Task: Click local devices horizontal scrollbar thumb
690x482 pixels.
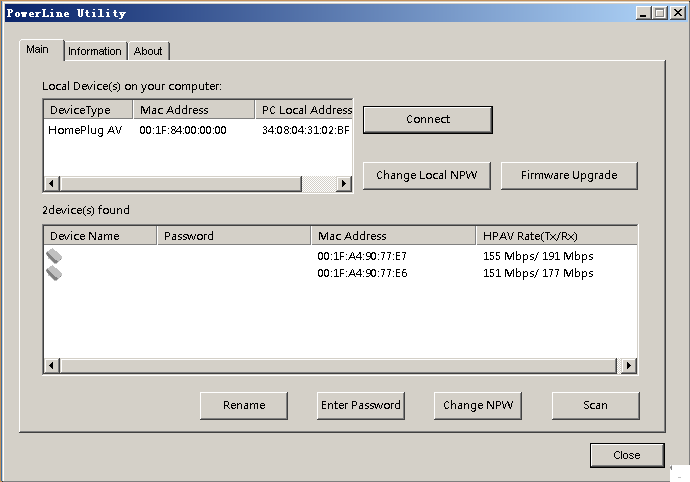Action: 181,183
